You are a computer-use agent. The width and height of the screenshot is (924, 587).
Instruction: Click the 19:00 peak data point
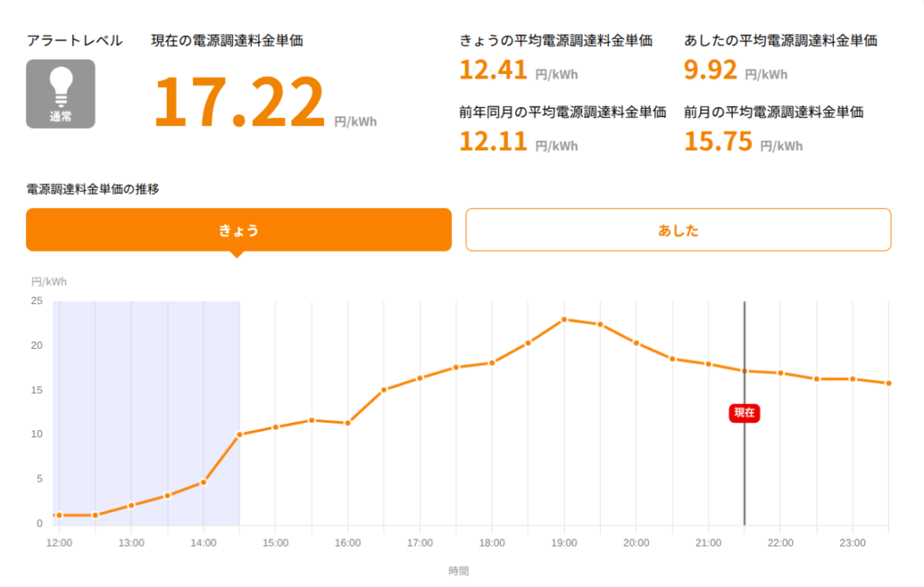click(x=564, y=320)
